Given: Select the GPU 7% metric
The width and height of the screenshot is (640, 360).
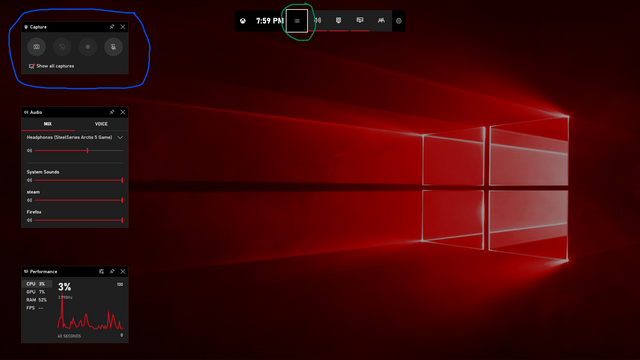Looking at the screenshot, I should tap(37, 292).
